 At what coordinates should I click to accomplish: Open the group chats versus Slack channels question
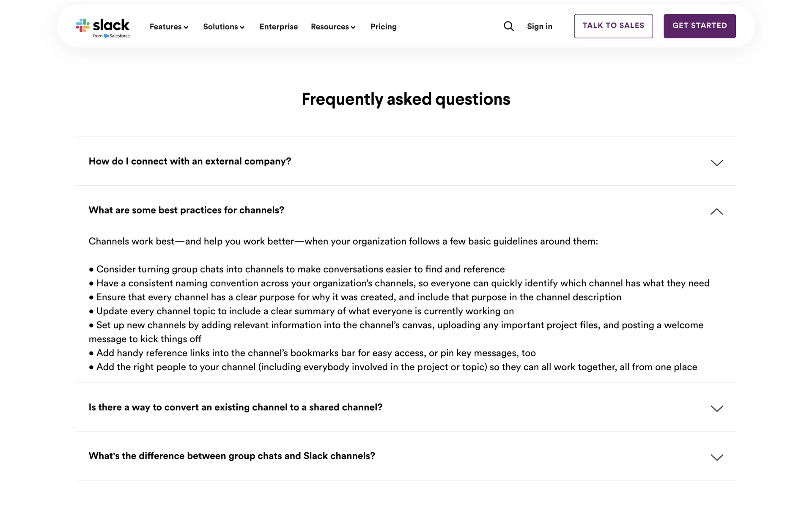[x=232, y=456]
